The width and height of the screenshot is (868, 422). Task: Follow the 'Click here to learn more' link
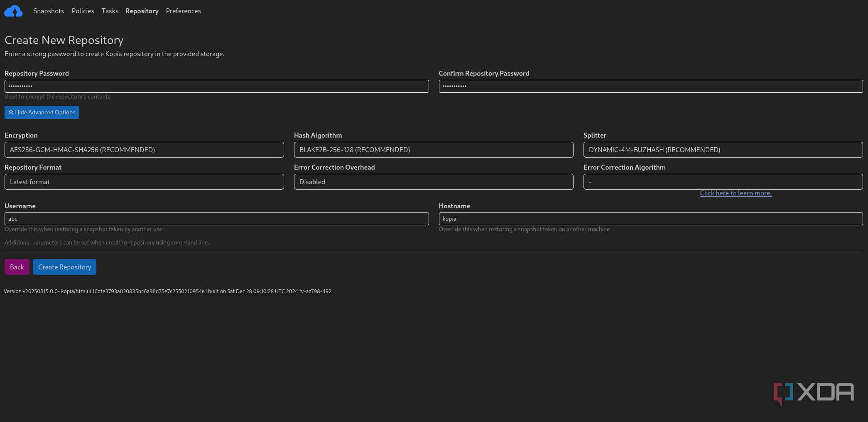click(x=736, y=193)
